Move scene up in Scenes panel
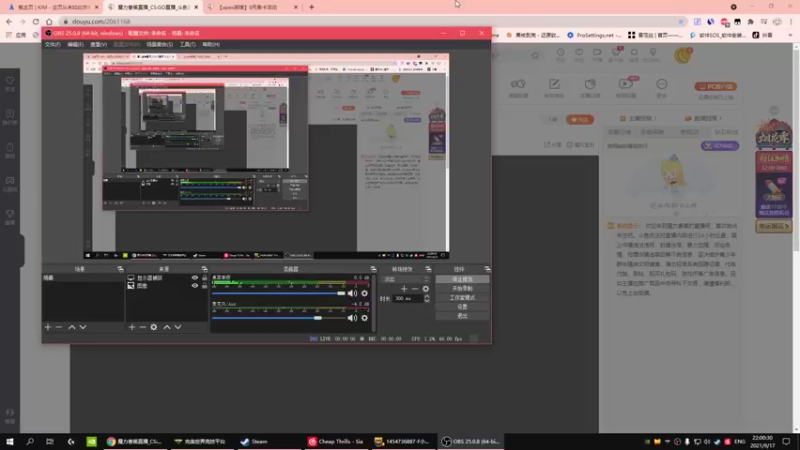 (72, 327)
